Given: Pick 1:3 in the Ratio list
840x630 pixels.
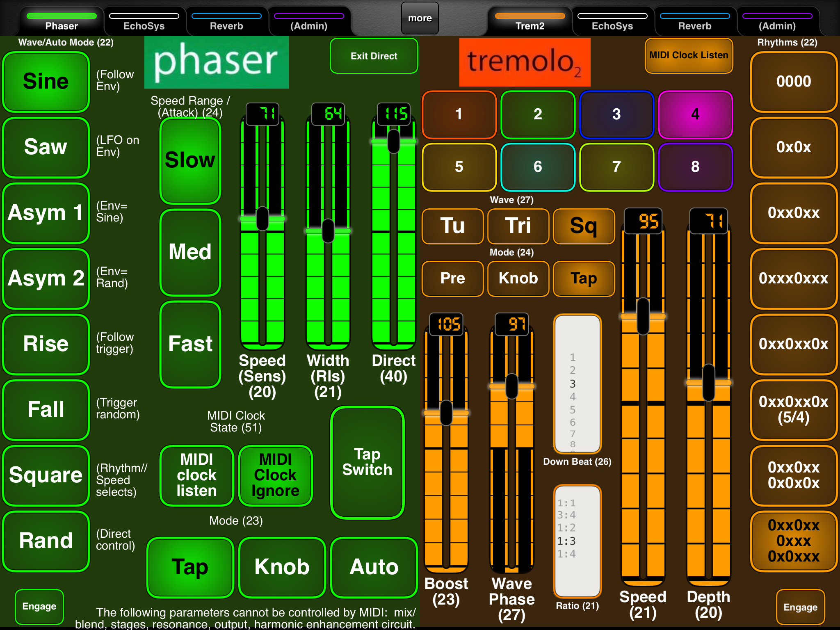Looking at the screenshot, I should 566,541.
